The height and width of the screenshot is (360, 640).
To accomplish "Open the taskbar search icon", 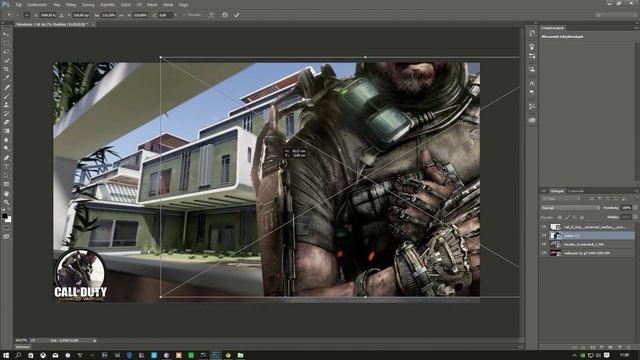I will tap(18, 355).
